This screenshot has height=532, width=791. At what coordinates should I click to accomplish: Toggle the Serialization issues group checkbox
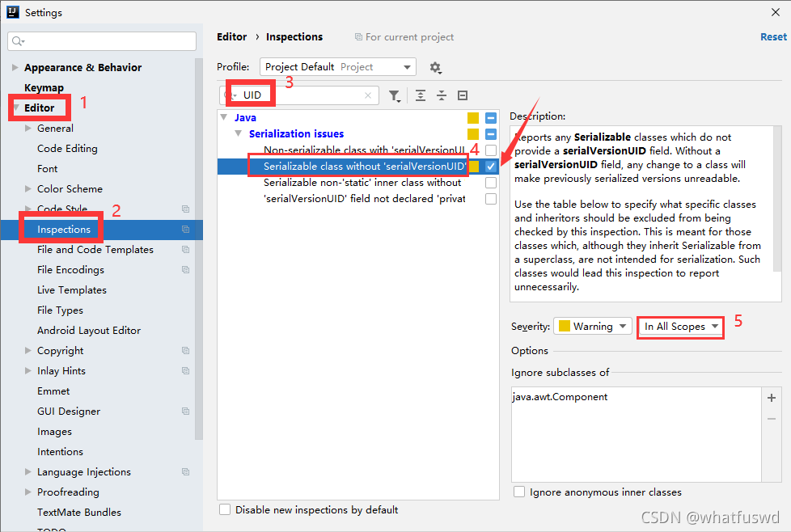coord(491,134)
